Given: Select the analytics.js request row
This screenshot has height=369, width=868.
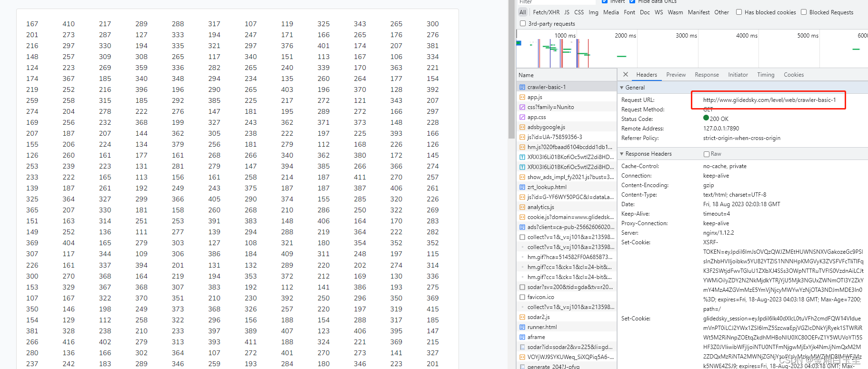Looking at the screenshot, I should [567, 207].
